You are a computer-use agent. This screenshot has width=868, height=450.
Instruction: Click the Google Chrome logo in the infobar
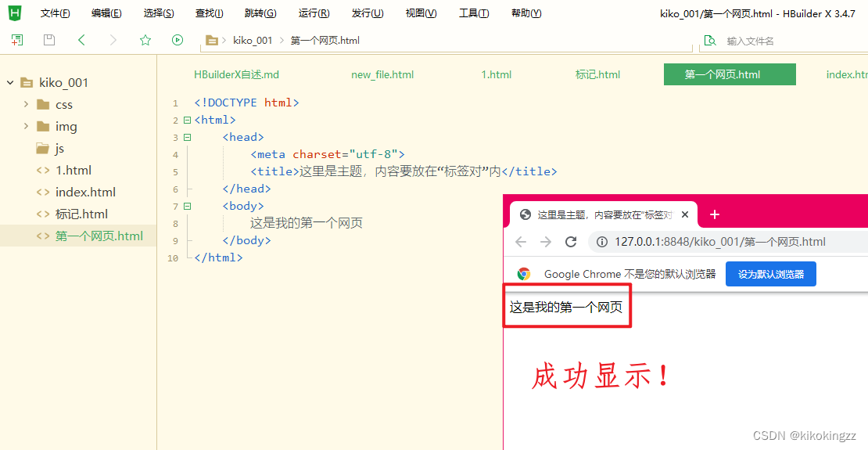524,274
